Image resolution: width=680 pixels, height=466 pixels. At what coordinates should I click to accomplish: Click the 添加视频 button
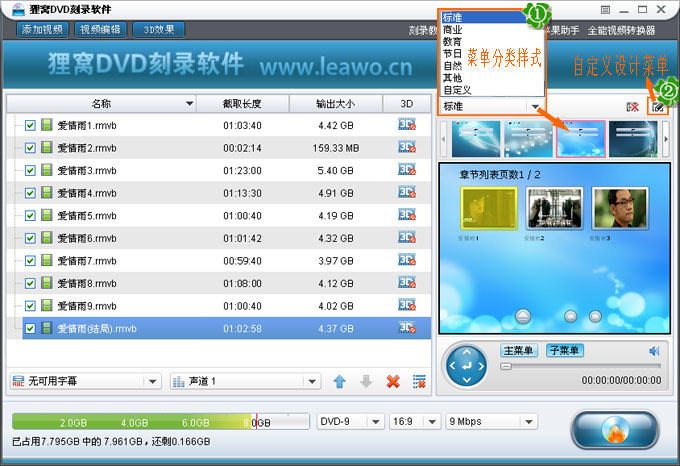[x=42, y=29]
